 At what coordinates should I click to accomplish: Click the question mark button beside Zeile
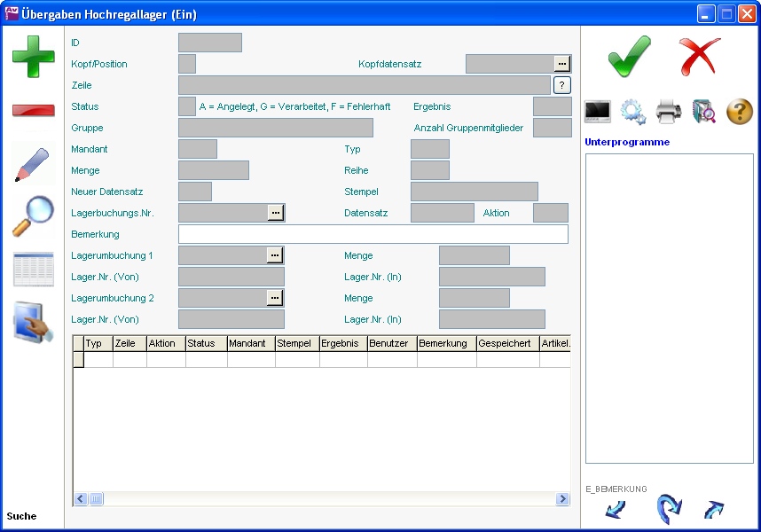pos(561,85)
